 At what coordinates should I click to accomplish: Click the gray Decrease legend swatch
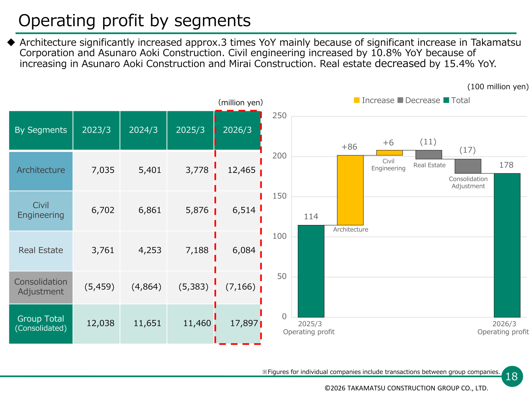400,100
